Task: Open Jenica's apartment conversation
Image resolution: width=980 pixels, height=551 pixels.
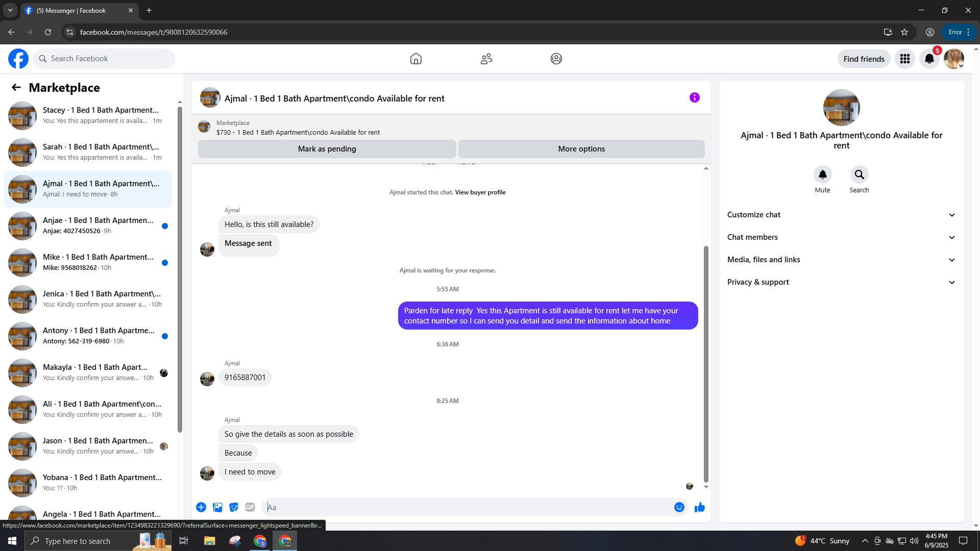Action: [88, 299]
